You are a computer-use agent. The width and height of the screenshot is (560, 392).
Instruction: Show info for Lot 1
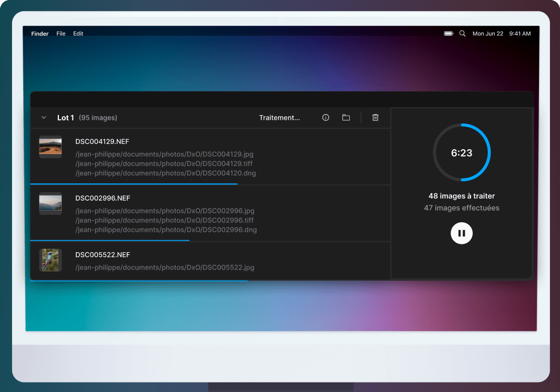tap(325, 118)
